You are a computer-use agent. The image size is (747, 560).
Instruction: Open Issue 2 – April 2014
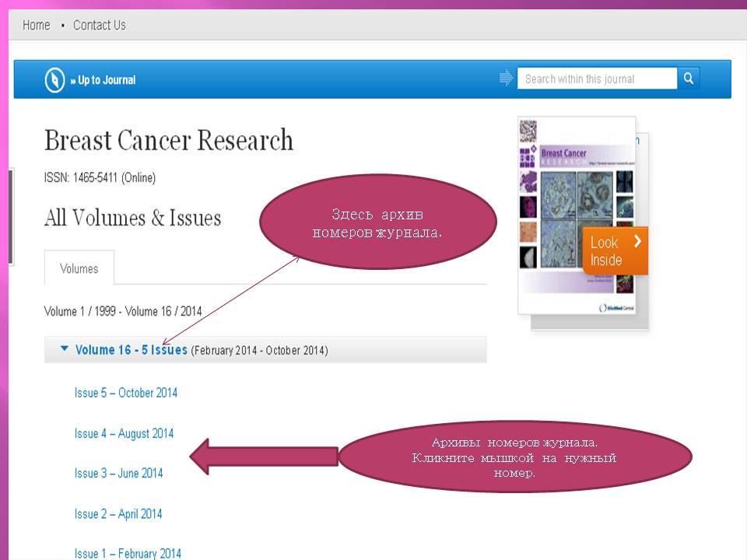(x=118, y=513)
